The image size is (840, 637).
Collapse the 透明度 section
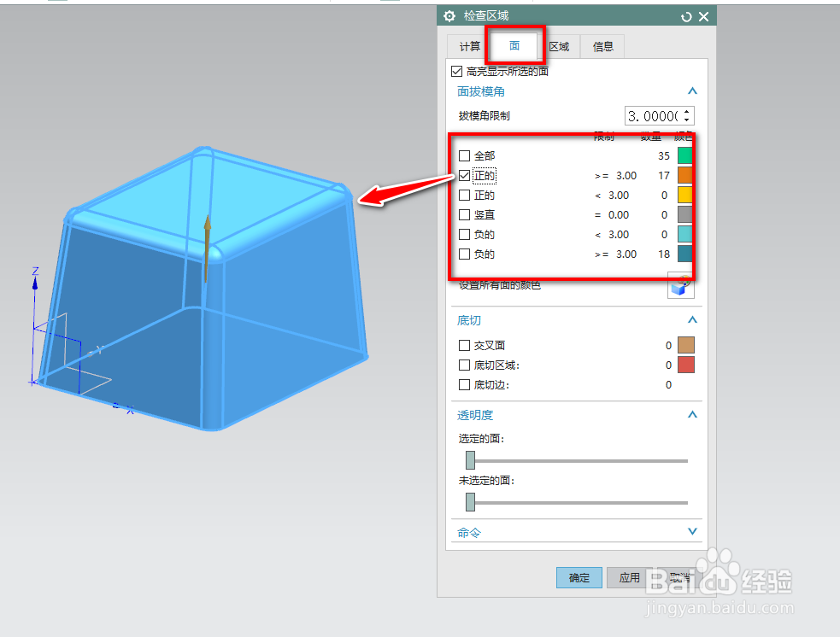click(x=692, y=415)
